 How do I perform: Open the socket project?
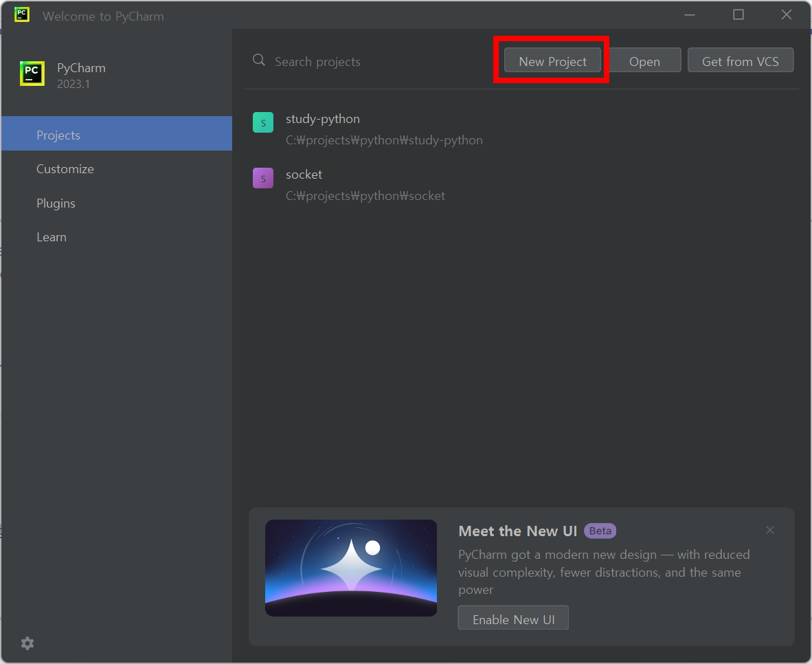pyautogui.click(x=521, y=184)
